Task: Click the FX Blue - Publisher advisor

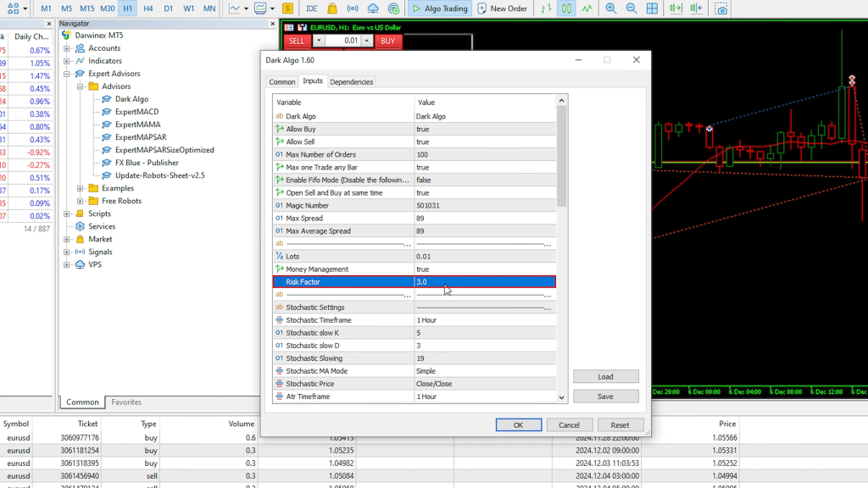Action: (147, 163)
